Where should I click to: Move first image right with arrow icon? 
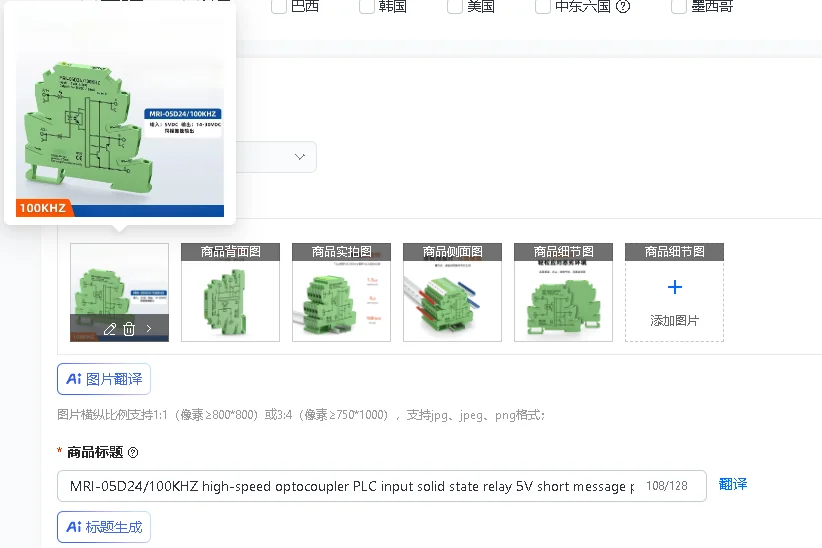click(149, 328)
